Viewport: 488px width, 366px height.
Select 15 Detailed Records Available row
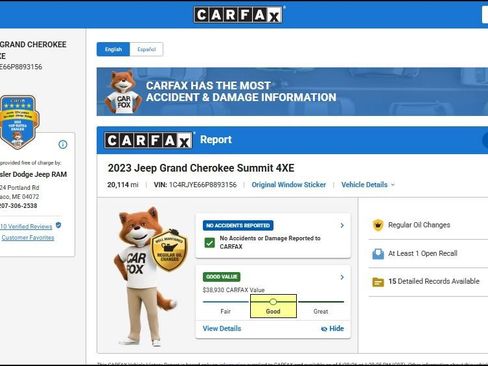(x=428, y=281)
